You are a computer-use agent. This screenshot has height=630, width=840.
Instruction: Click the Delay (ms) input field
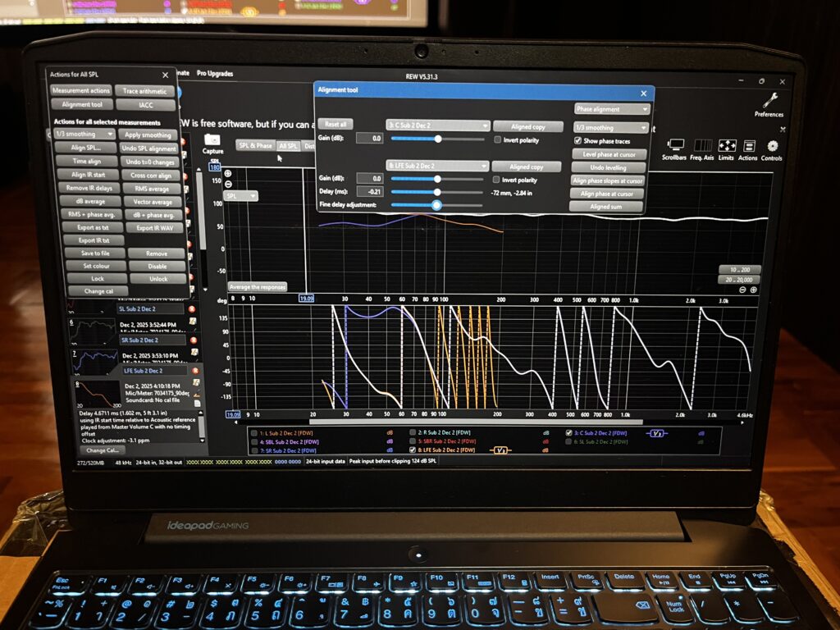pos(370,191)
